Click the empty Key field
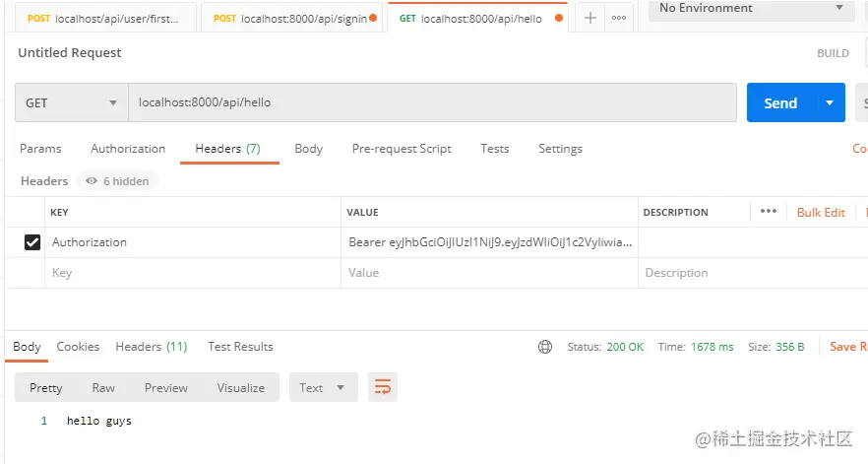Viewport: 868px width, 464px height. (x=193, y=273)
